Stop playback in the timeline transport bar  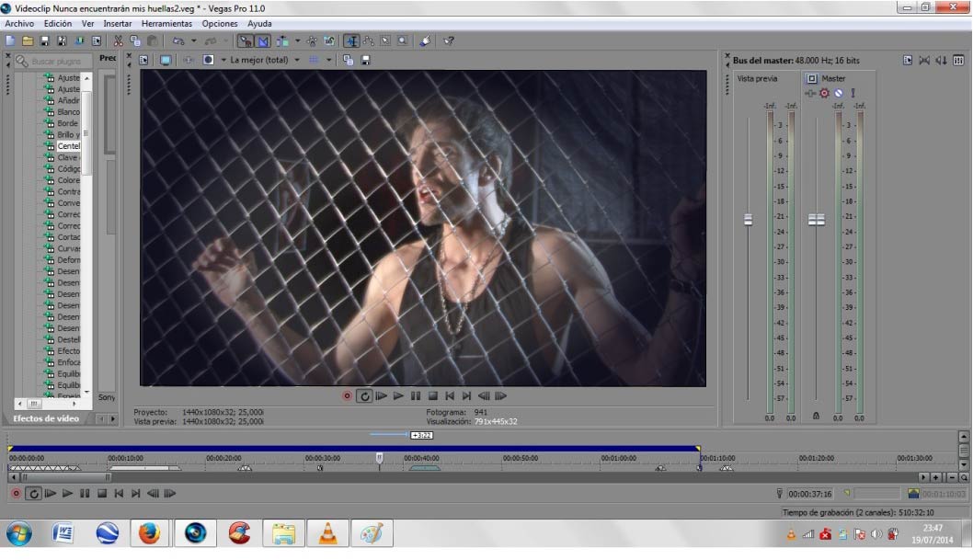pos(102,494)
